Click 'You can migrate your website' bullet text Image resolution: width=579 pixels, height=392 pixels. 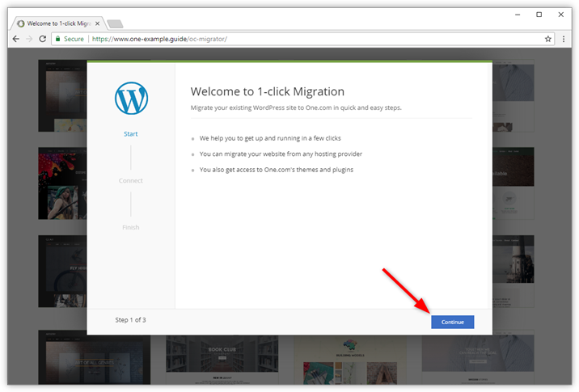point(281,154)
